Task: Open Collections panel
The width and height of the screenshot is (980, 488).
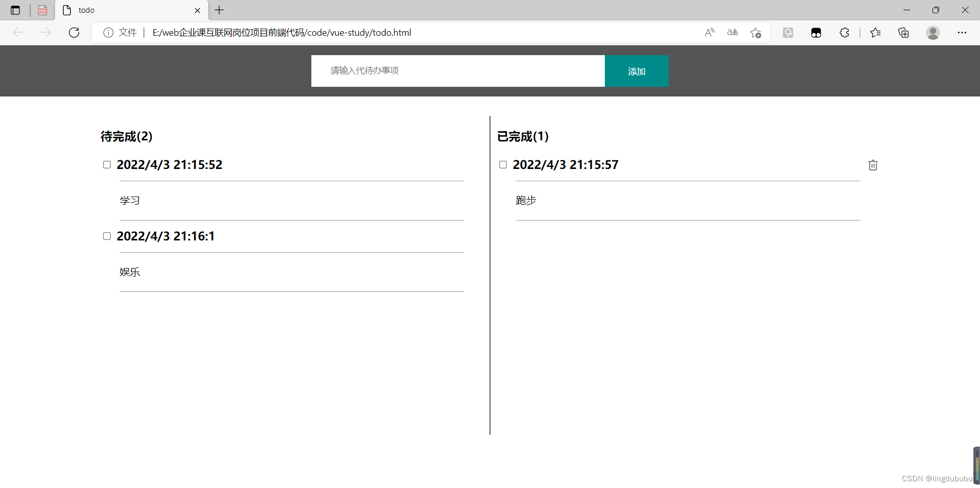Action: (903, 33)
